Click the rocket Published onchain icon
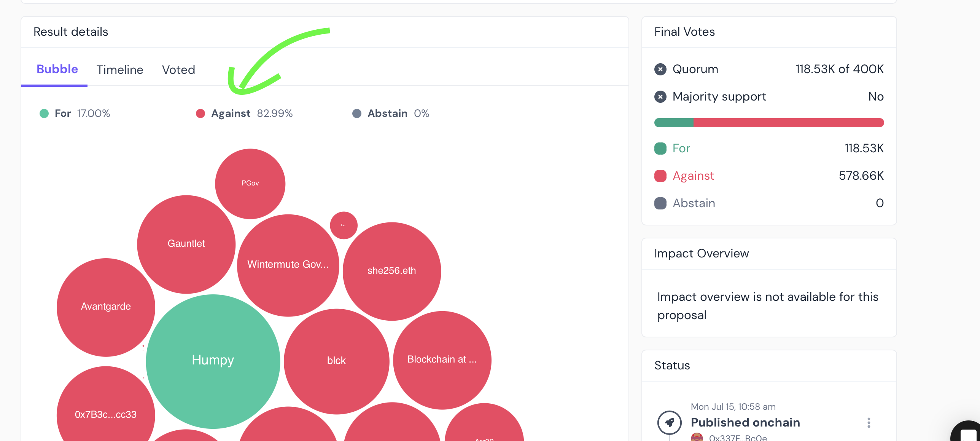Image resolution: width=980 pixels, height=441 pixels. 669,422
